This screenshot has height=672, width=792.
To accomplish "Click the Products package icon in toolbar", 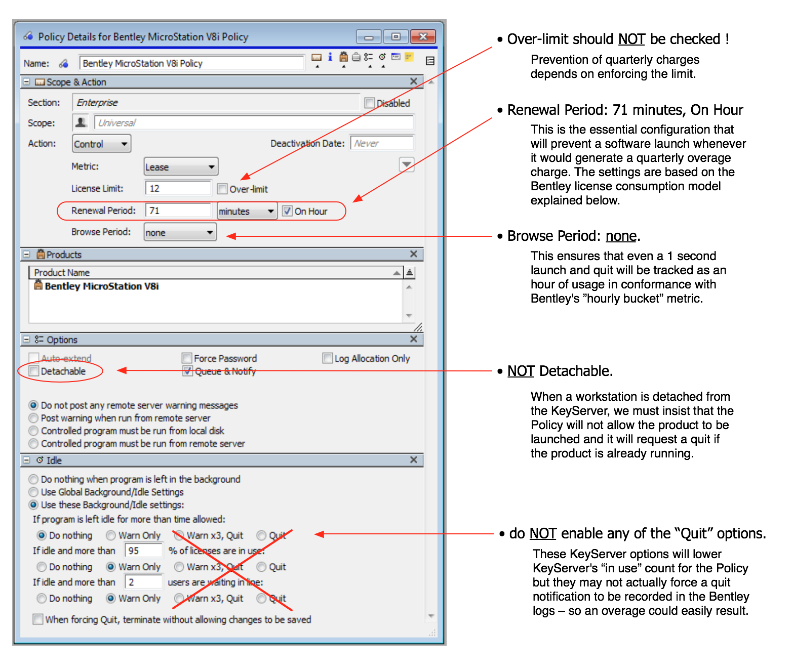I will click(x=343, y=57).
